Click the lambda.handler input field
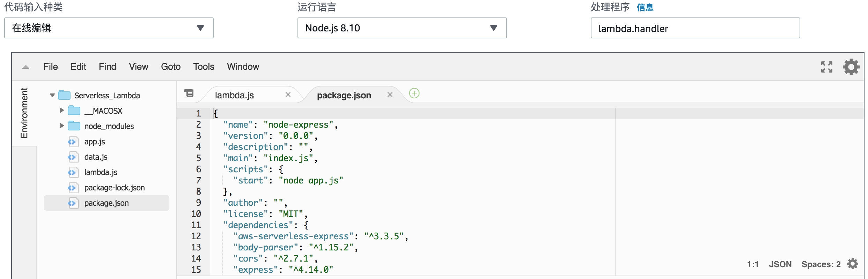This screenshot has width=868, height=279. pyautogui.click(x=695, y=28)
